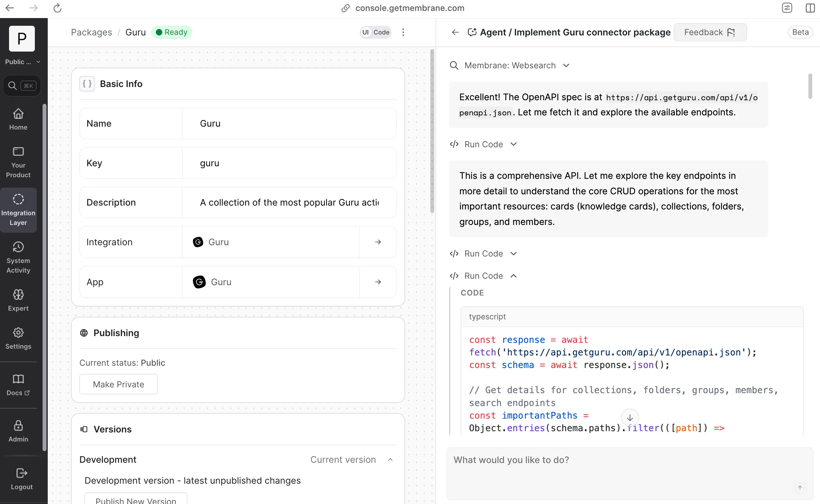Viewport: 820px width, 504px height.
Task: Click the agent panel back arrow
Action: click(x=455, y=32)
